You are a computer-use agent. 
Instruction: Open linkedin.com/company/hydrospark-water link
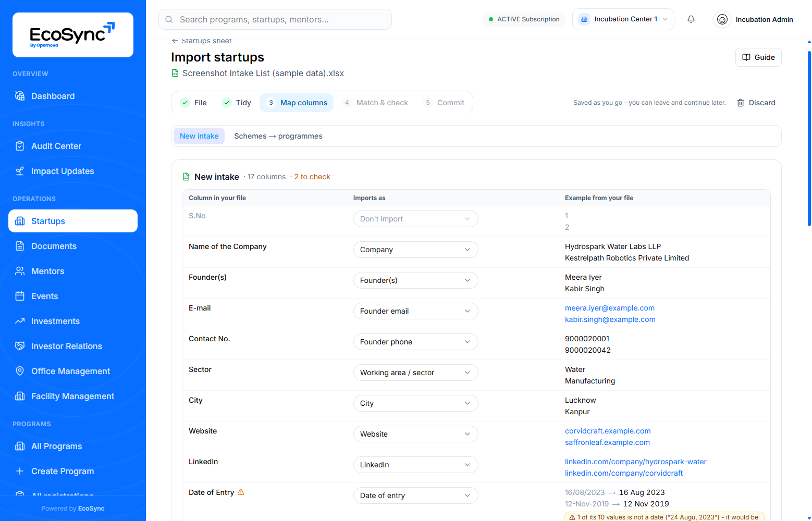tap(636, 462)
